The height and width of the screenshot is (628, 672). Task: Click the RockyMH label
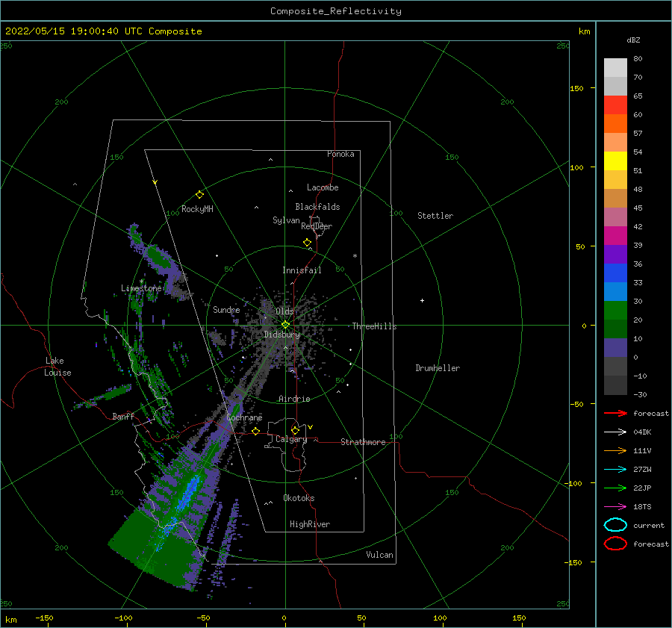click(197, 209)
